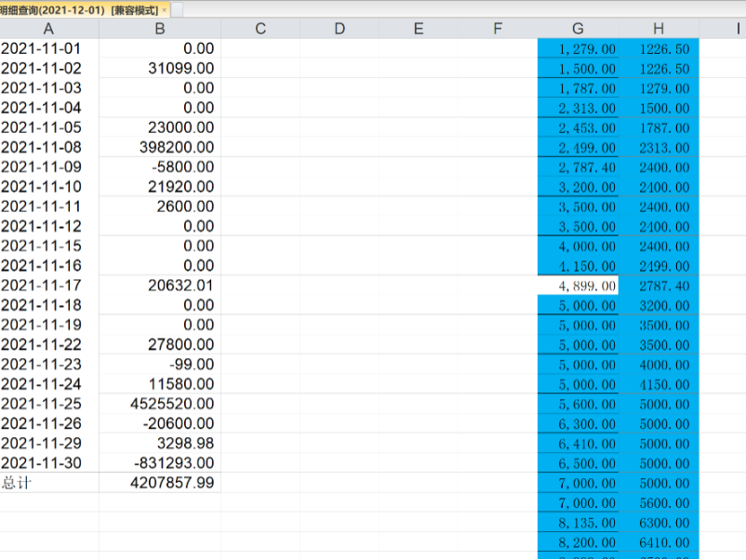
Task: Select column A header
Action: 48,29
